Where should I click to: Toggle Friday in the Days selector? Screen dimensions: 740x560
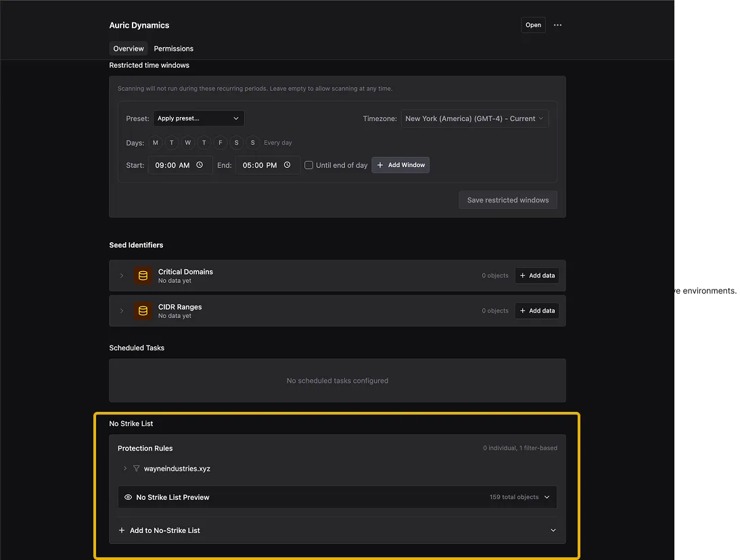pyautogui.click(x=221, y=143)
